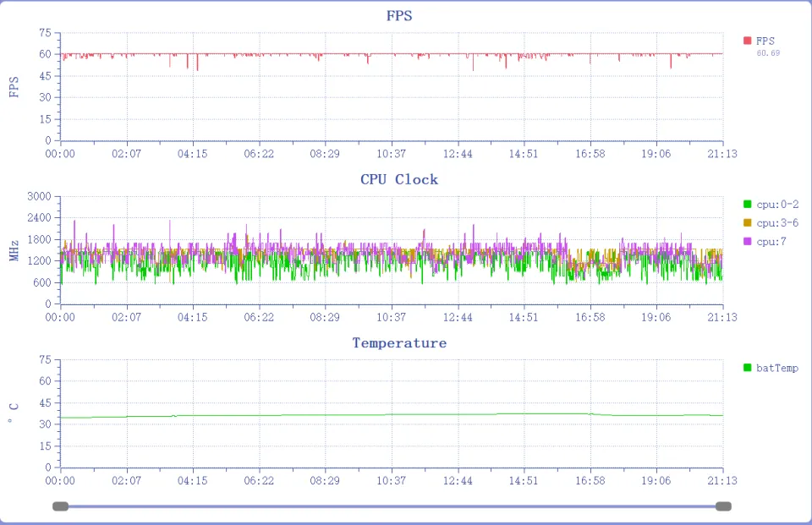
Task: Click the red FPS legend swatch
Action: click(x=747, y=41)
